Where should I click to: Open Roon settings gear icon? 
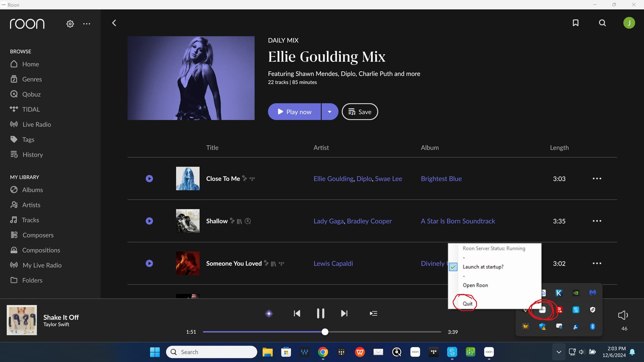point(70,24)
